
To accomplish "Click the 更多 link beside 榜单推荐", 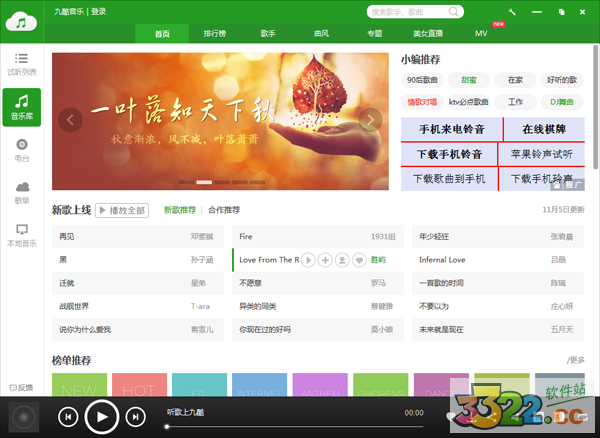I will [576, 360].
